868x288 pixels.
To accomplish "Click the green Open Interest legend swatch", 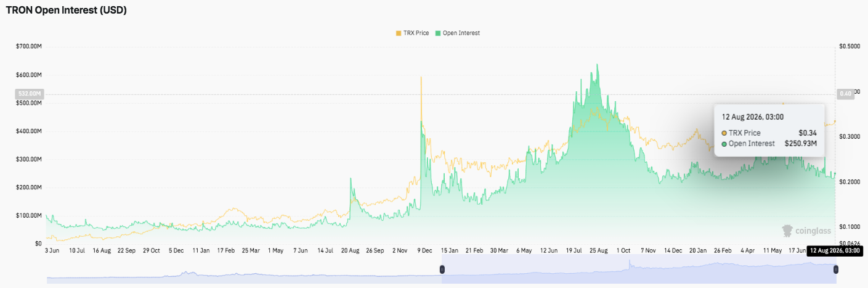I will (x=438, y=33).
